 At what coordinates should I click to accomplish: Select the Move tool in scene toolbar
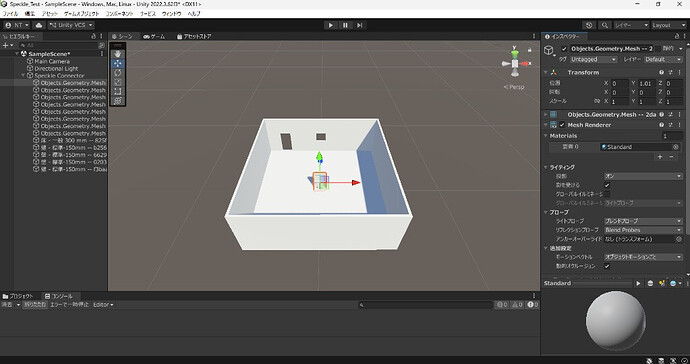point(117,63)
